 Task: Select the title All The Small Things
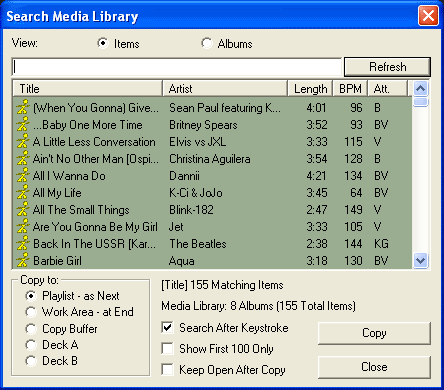tap(81, 210)
